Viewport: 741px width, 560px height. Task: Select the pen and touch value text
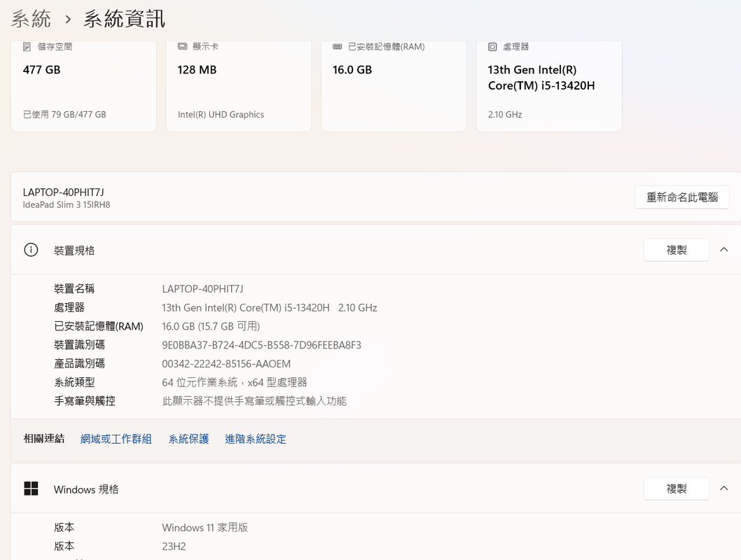coord(254,401)
